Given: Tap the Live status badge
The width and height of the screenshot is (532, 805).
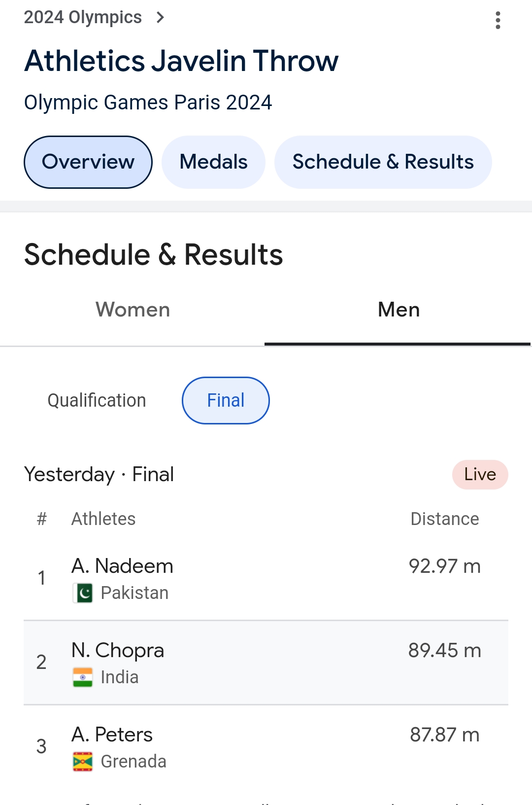Looking at the screenshot, I should pyautogui.click(x=480, y=475).
